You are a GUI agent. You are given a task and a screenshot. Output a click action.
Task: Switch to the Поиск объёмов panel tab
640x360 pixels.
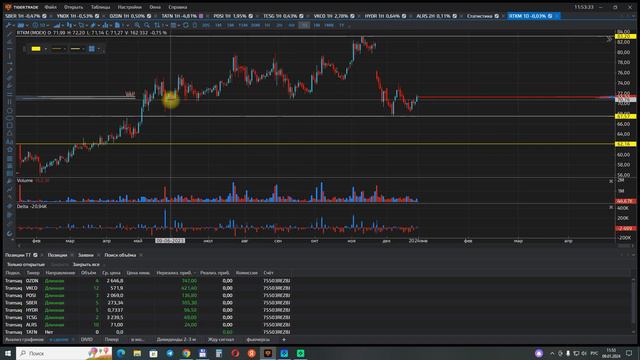pos(120,255)
